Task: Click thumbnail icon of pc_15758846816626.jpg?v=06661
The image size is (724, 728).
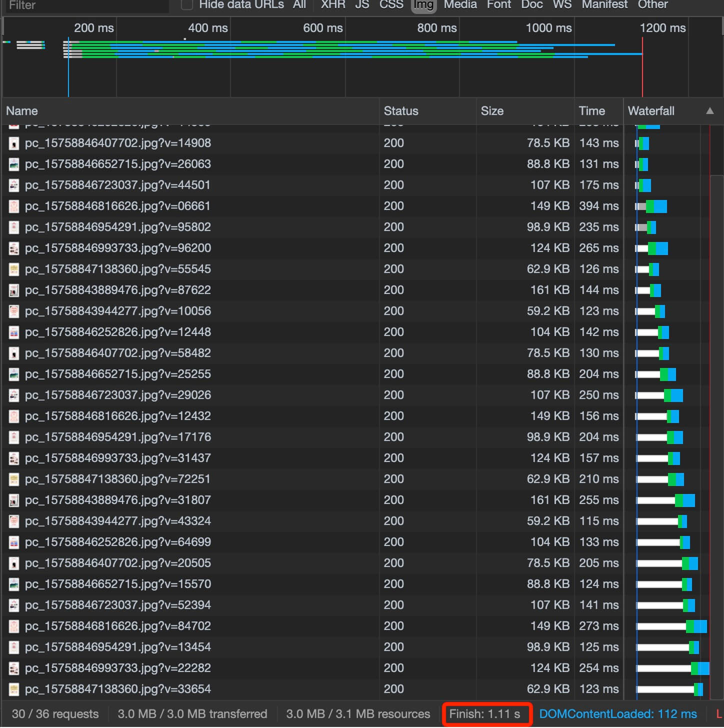Action: point(14,206)
